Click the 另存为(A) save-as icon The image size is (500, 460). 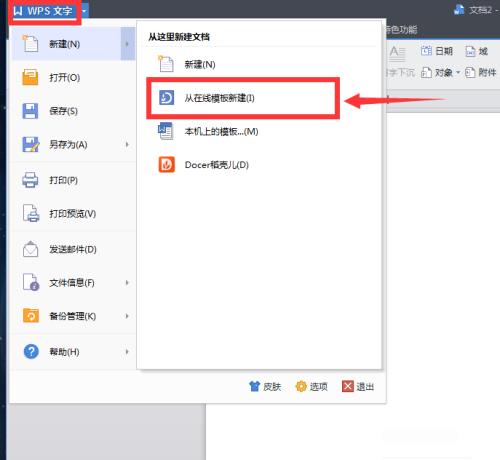click(x=30, y=144)
